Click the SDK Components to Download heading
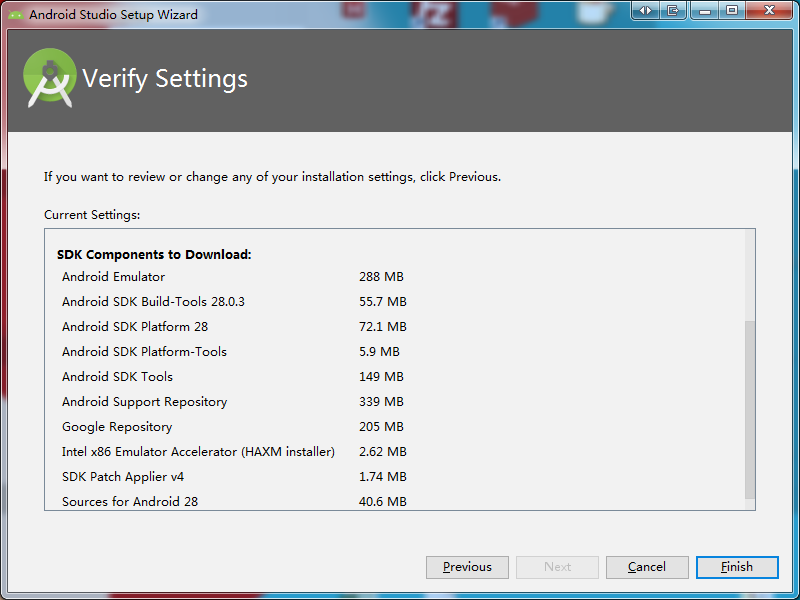The width and height of the screenshot is (800, 600). (x=154, y=255)
